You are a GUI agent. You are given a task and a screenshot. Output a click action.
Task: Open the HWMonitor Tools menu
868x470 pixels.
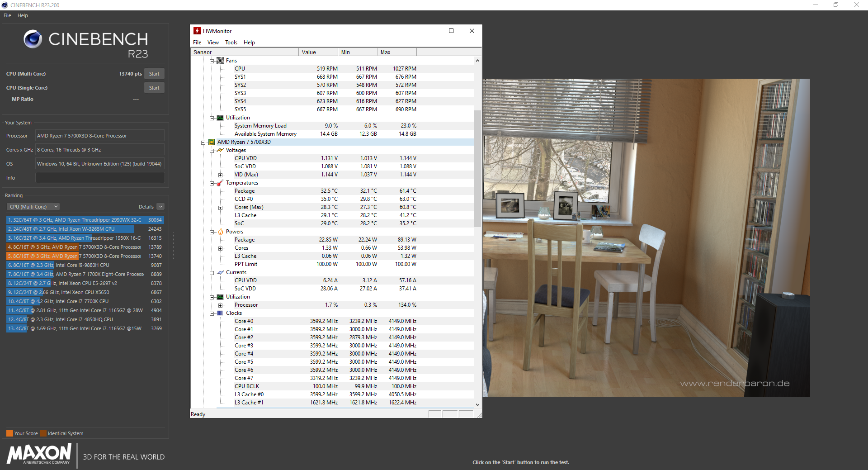pyautogui.click(x=231, y=43)
